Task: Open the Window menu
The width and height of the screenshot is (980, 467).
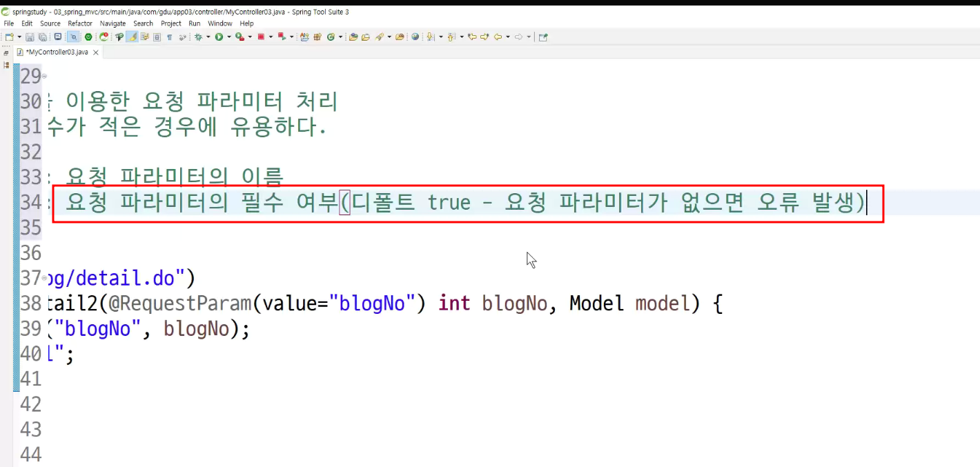Action: pyautogui.click(x=220, y=23)
